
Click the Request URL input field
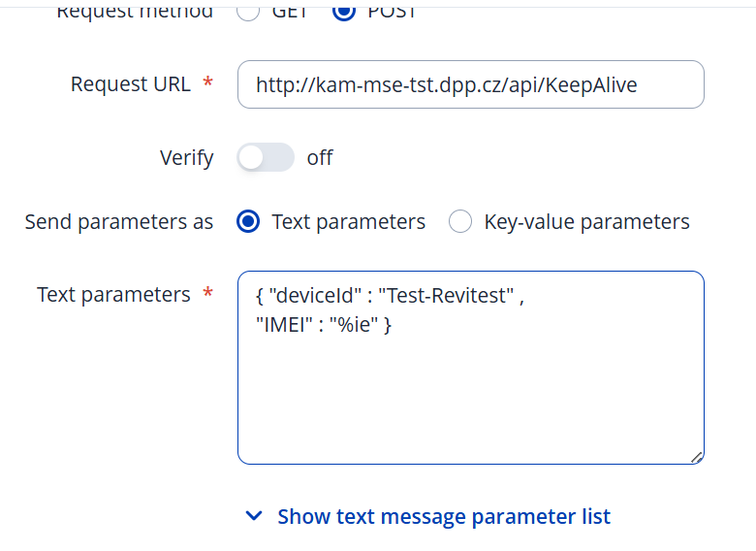[x=470, y=85]
